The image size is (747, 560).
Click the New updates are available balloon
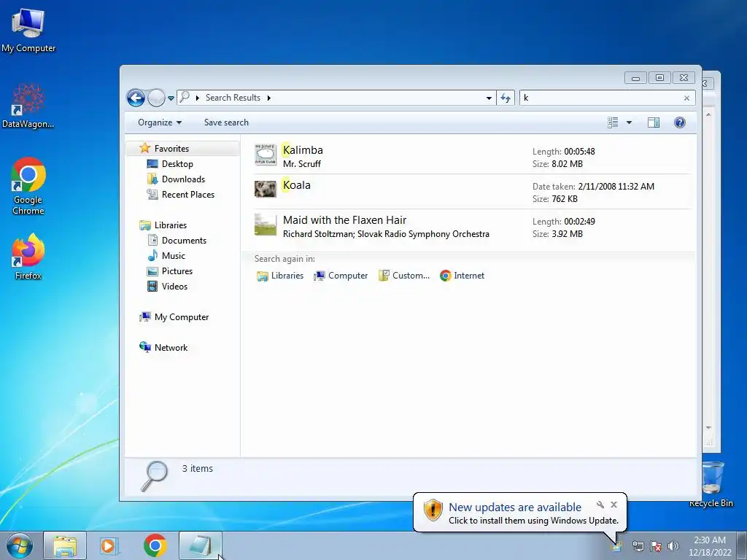tap(519, 513)
